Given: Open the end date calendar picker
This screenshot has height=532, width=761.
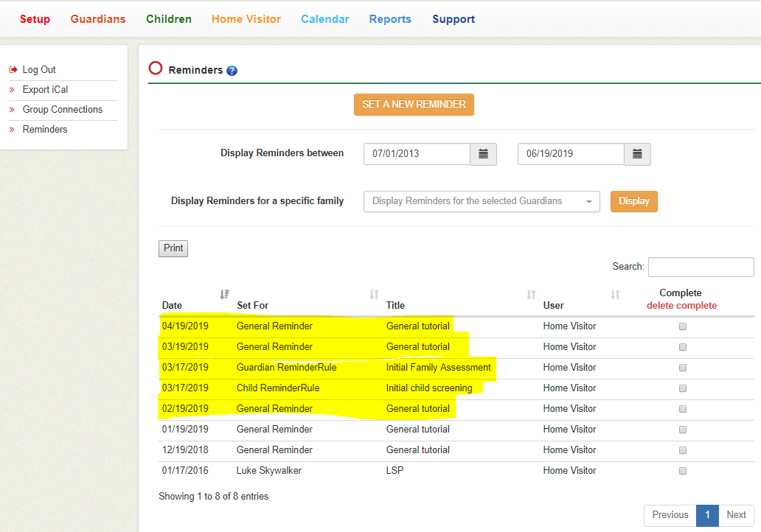Looking at the screenshot, I should pyautogui.click(x=637, y=154).
